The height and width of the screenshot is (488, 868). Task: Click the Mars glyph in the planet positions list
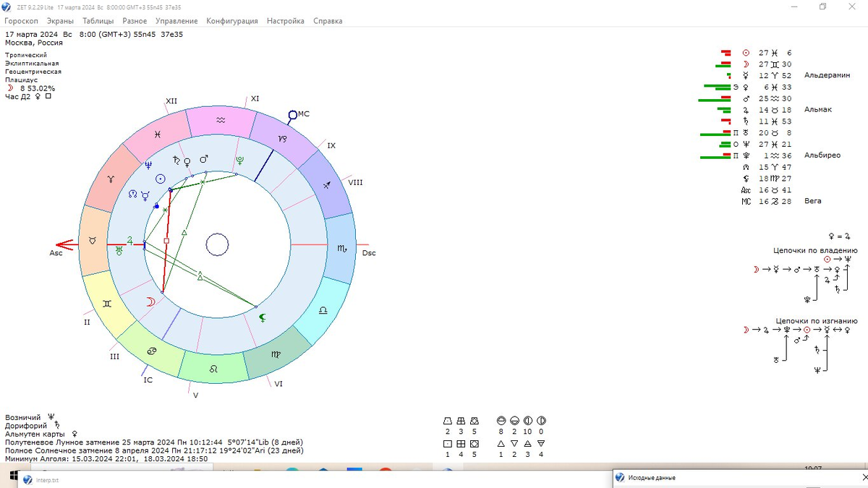[746, 98]
